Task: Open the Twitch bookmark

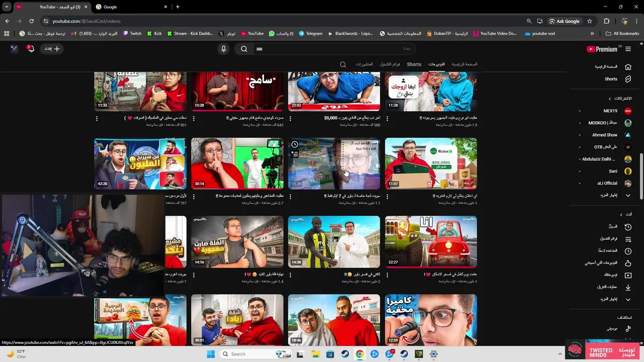Action: click(x=132, y=34)
